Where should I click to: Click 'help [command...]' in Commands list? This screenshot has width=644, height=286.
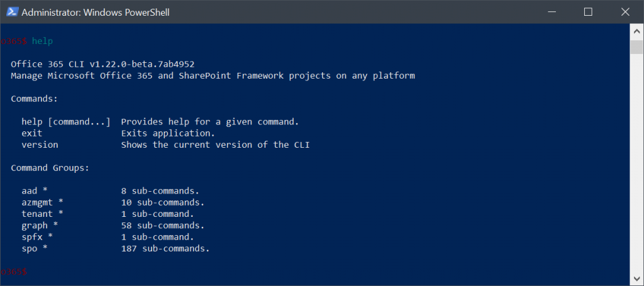(x=65, y=122)
